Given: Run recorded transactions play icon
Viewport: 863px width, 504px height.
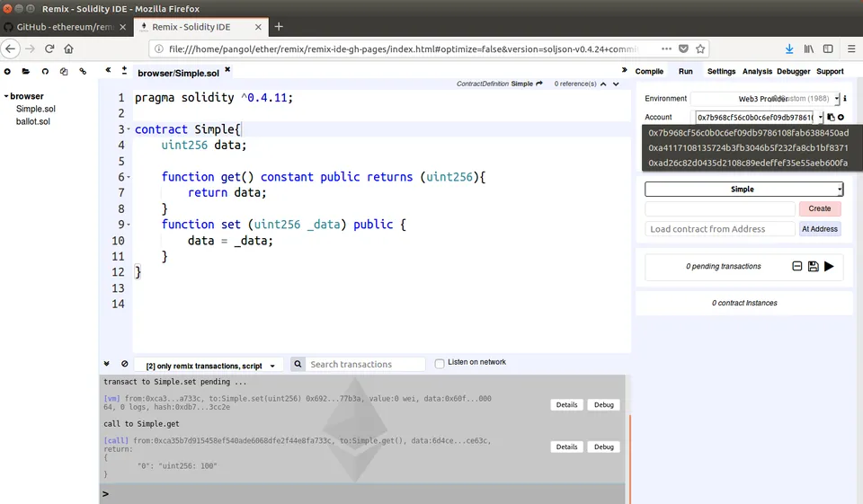Looking at the screenshot, I should [x=829, y=266].
